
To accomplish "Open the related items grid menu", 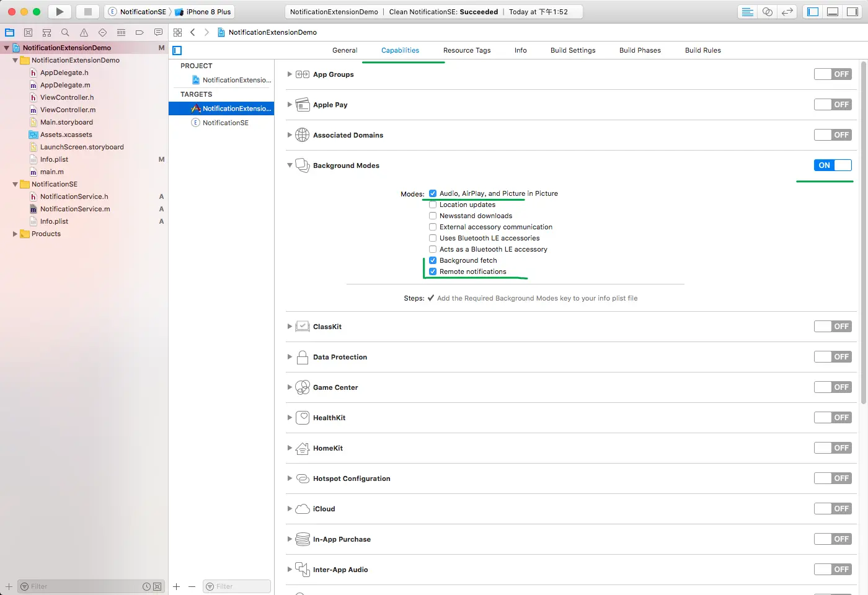I will 178,32.
